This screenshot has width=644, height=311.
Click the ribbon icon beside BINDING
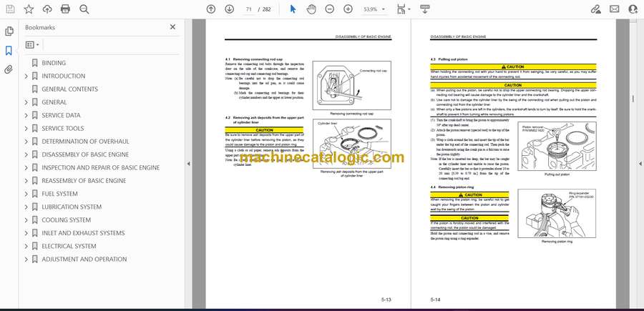35,63
